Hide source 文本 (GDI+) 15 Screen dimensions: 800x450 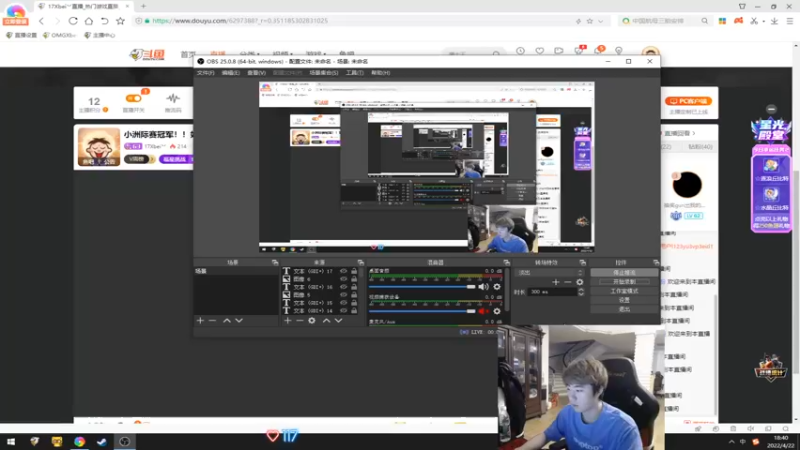coord(343,303)
